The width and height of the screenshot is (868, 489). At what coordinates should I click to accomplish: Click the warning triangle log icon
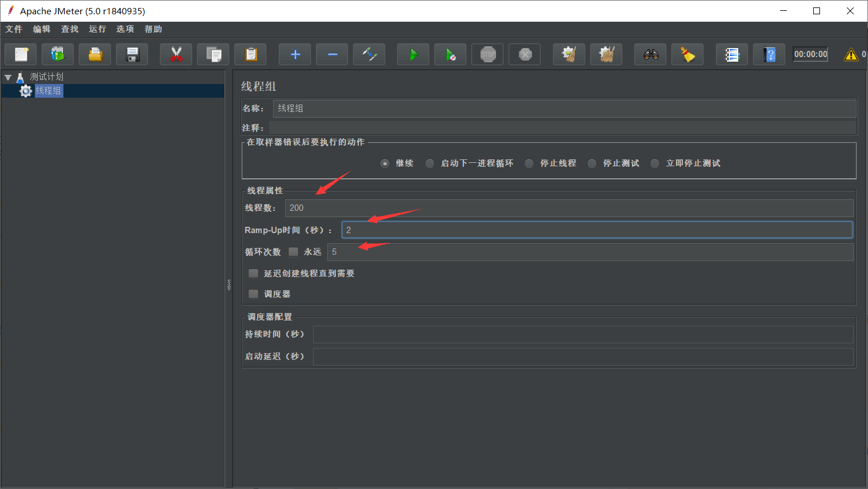[851, 54]
